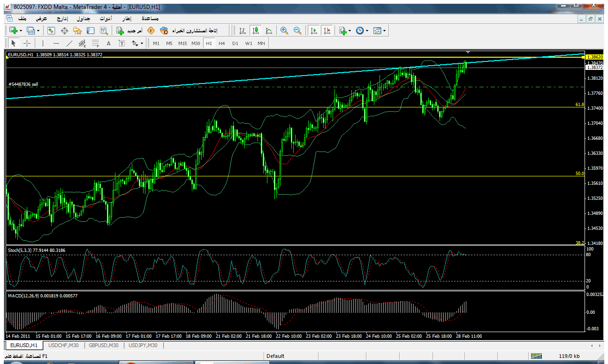Select the Fibonacci retracement tool

click(x=96, y=43)
